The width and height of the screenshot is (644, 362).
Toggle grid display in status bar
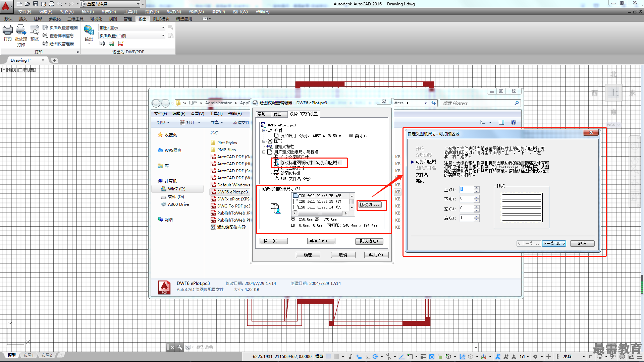pos(328,357)
